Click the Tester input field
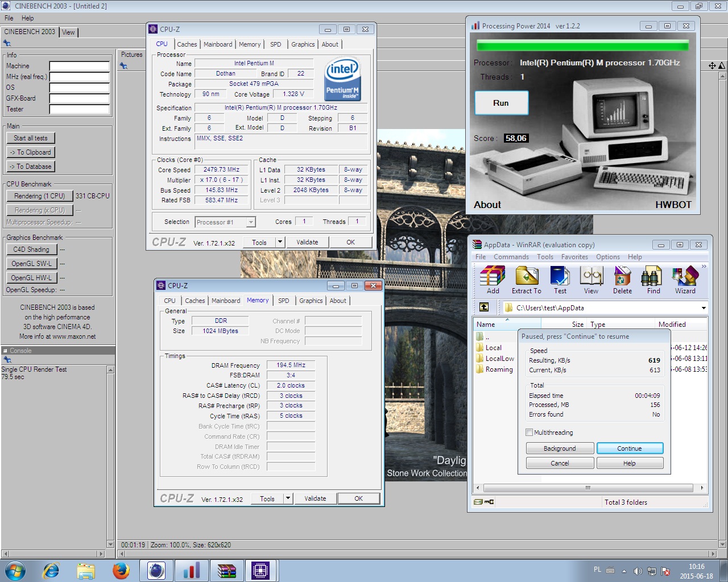 click(x=79, y=109)
